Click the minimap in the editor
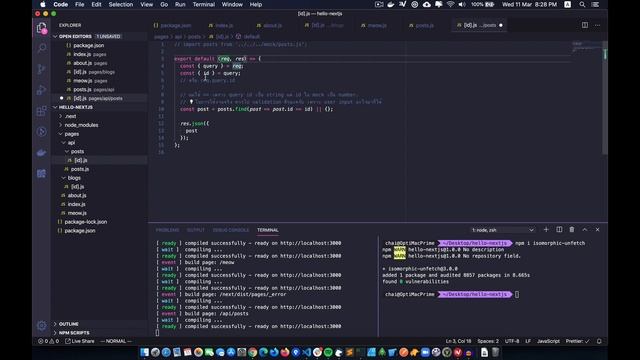 (587, 47)
